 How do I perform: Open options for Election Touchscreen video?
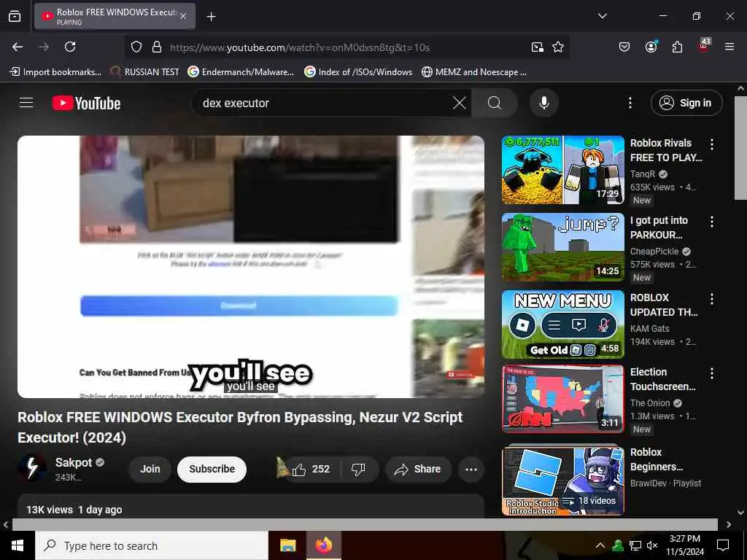pos(712,373)
